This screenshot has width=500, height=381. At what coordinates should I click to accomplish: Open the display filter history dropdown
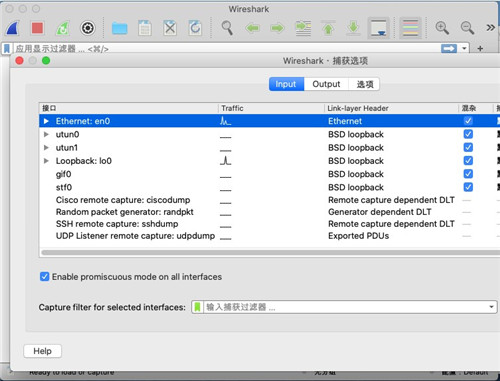[464, 49]
